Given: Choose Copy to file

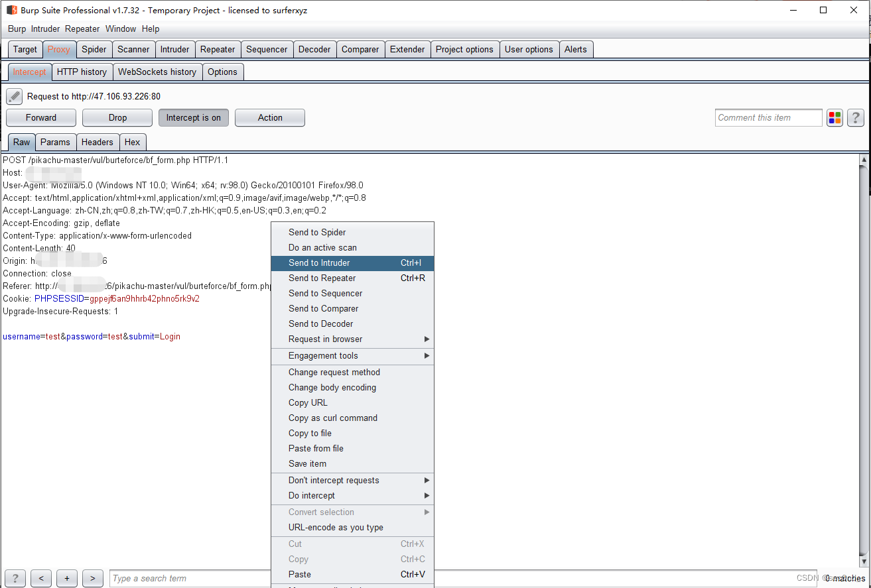Looking at the screenshot, I should [352, 433].
